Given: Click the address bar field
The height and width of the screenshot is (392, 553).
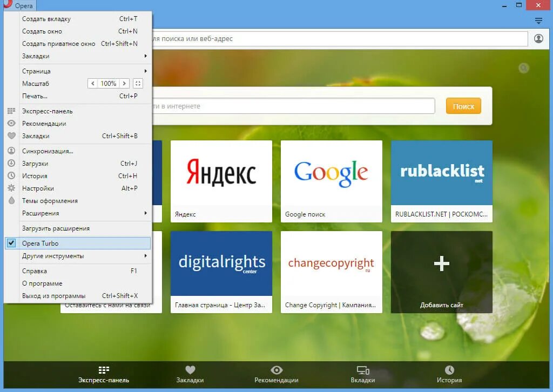Looking at the screenshot, I should coord(340,39).
